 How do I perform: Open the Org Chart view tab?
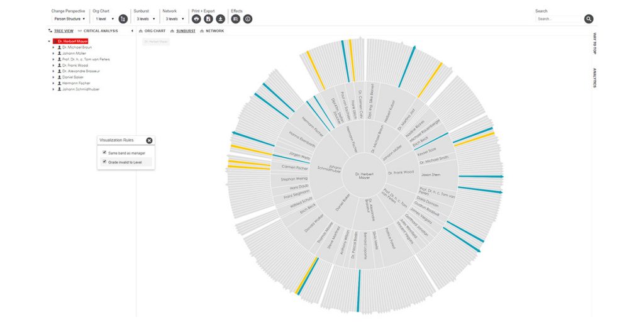152,31
